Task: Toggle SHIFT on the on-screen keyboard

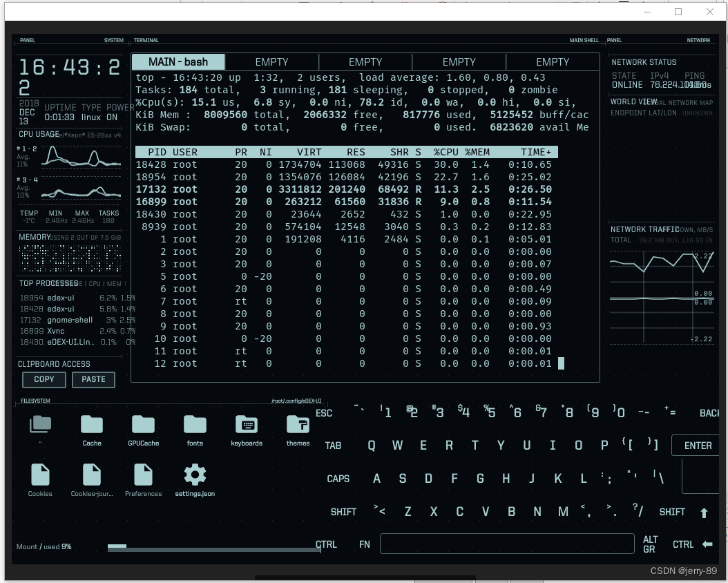Action: coord(343,511)
